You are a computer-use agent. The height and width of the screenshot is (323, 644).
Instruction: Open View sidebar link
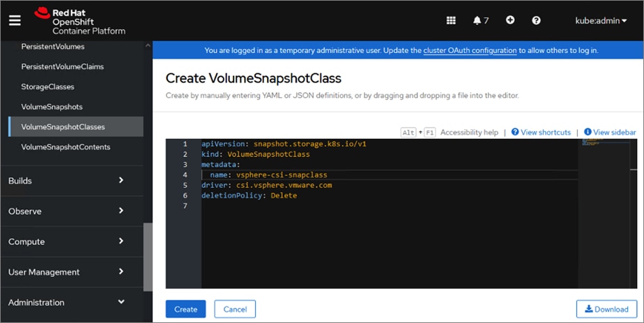point(610,133)
